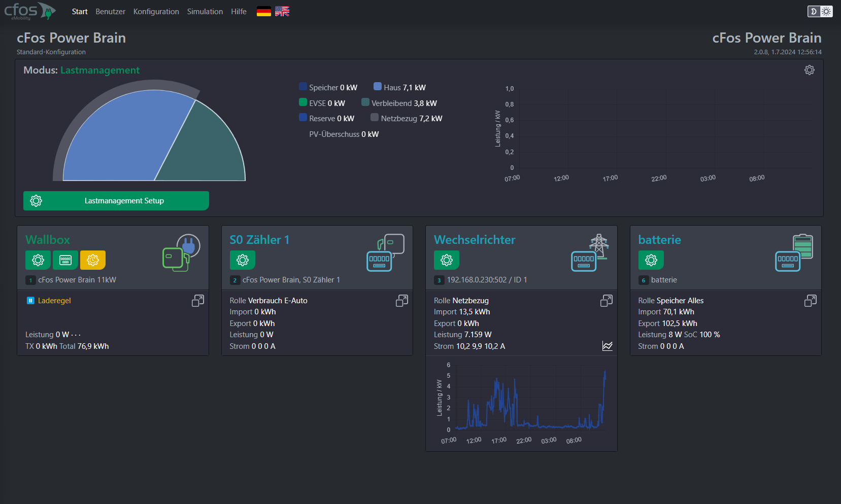The height and width of the screenshot is (504, 841).
Task: Toggle the Wechselrichter chart display icon
Action: [x=607, y=346]
